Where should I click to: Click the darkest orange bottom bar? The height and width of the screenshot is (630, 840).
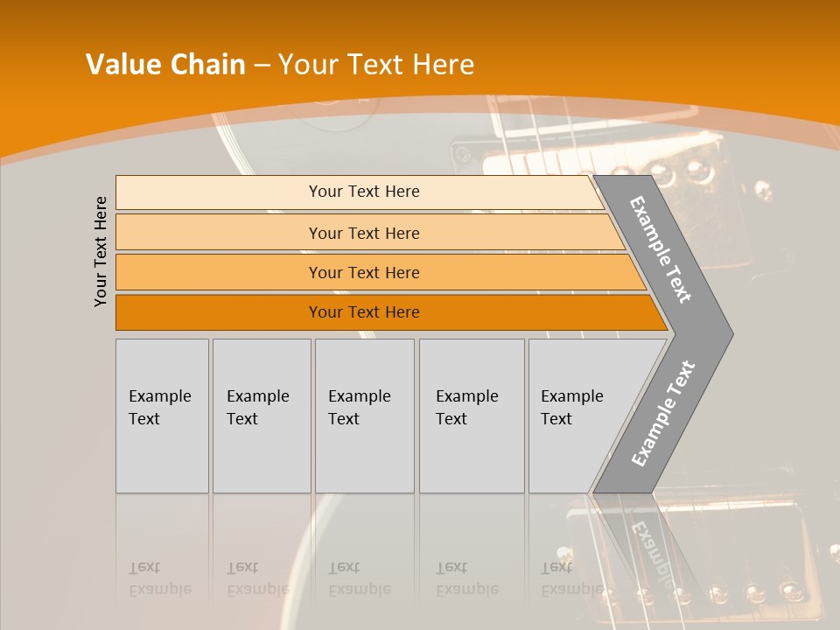[x=363, y=312]
